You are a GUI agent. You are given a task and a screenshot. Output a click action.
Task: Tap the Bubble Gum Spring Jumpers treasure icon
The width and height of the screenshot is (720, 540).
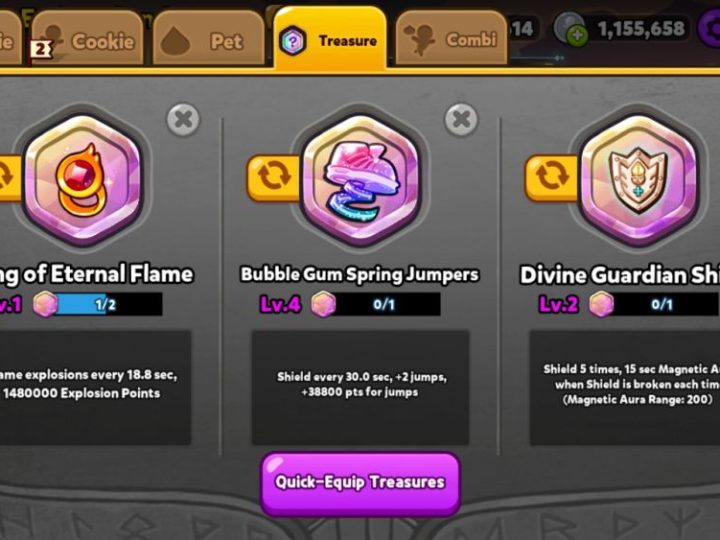(x=360, y=180)
